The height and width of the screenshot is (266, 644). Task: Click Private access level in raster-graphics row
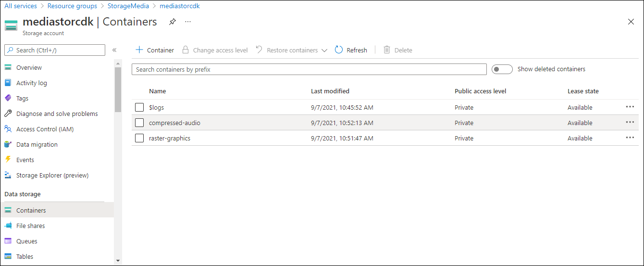[464, 138]
